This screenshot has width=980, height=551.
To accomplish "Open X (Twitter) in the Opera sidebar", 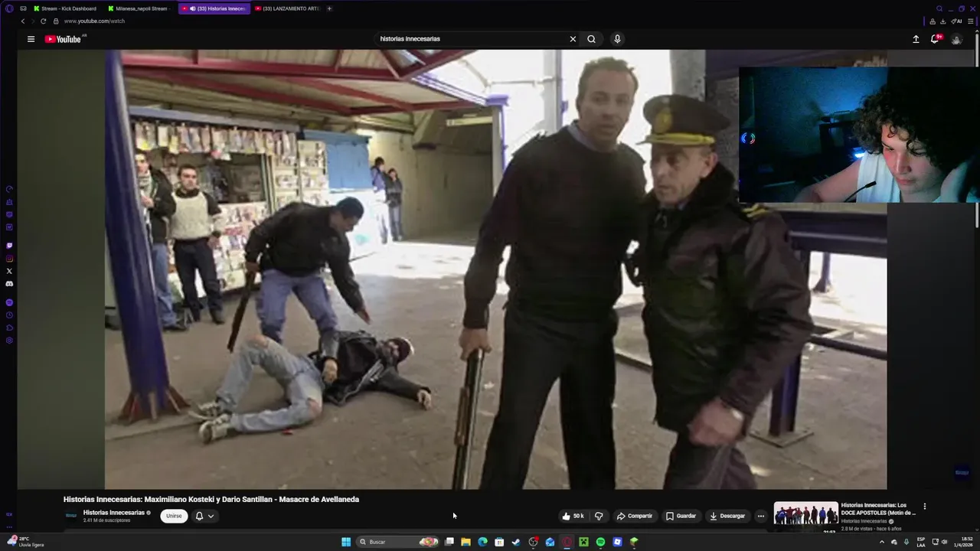I will coord(9,271).
